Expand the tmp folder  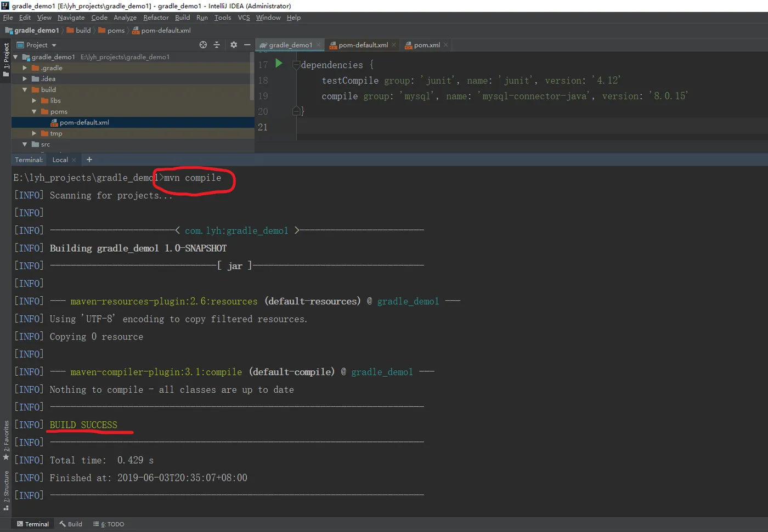[x=34, y=133]
